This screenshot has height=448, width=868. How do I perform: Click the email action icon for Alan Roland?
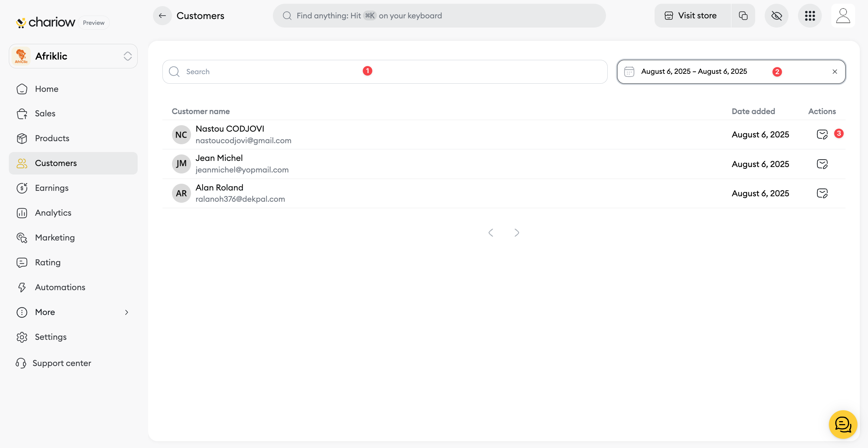[822, 193]
